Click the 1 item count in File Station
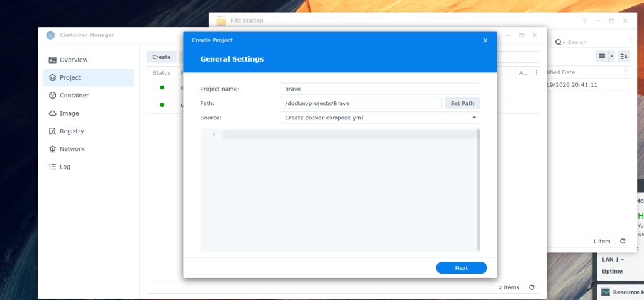 point(601,242)
